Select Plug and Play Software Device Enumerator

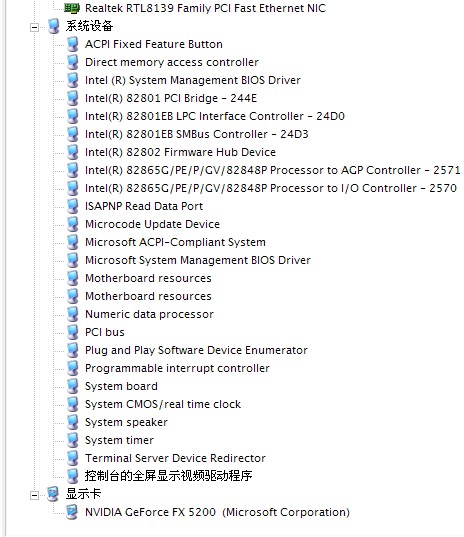[196, 350]
